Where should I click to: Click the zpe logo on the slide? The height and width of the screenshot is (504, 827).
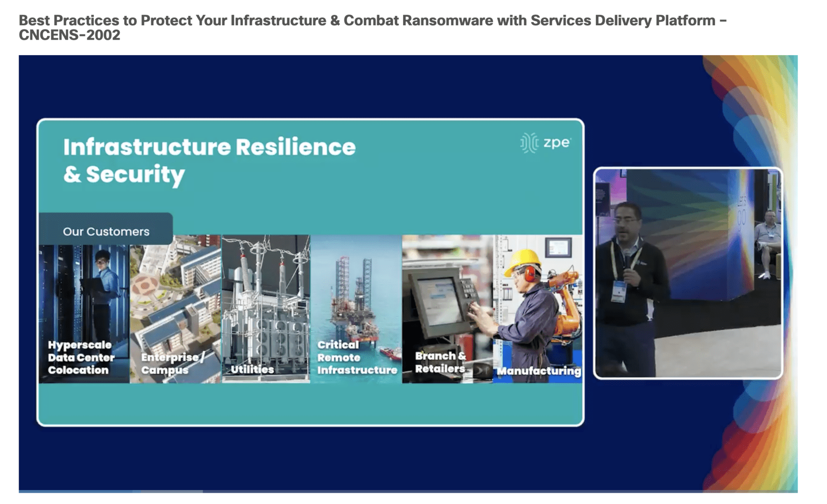click(545, 142)
